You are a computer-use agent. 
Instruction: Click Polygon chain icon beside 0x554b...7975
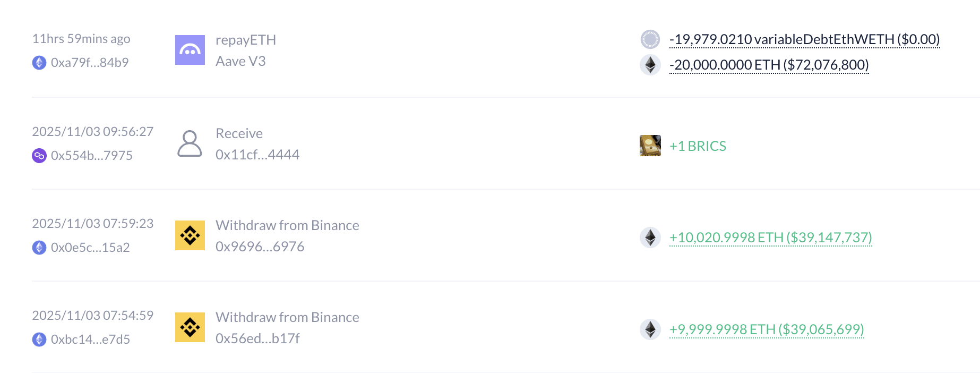pyautogui.click(x=39, y=156)
